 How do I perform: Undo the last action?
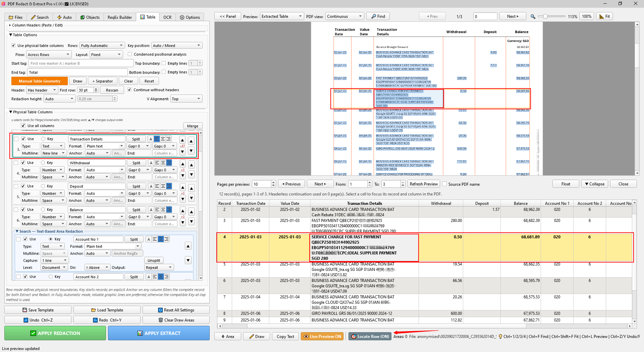(38, 320)
